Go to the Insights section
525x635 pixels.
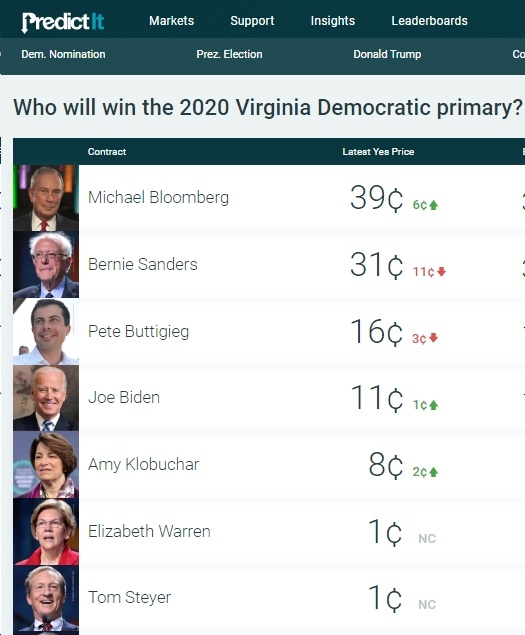333,21
